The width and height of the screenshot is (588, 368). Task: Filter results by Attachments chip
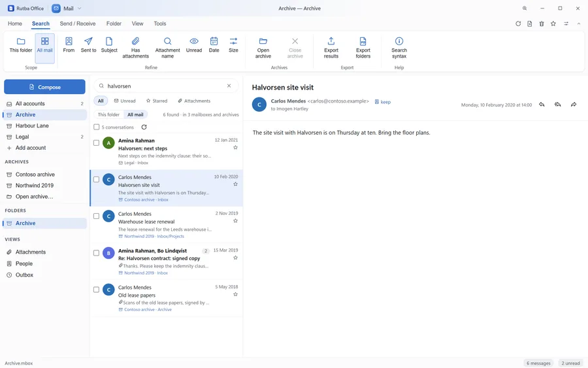coord(194,101)
